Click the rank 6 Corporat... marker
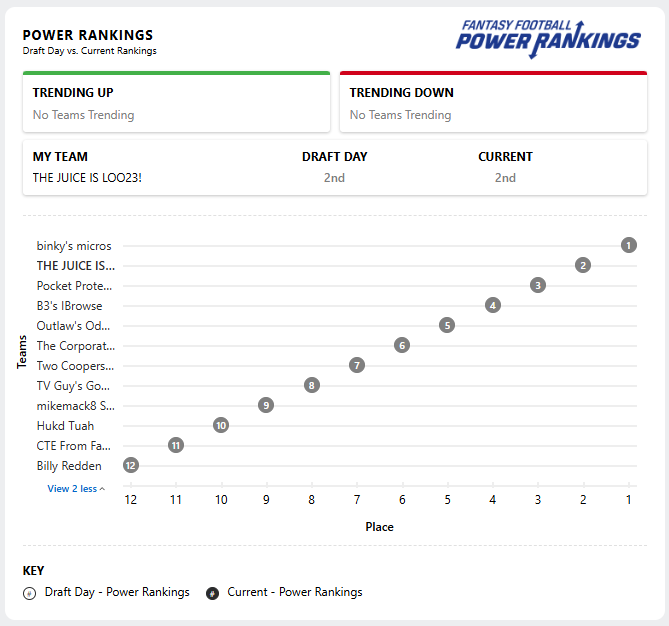This screenshot has height=626, width=669. pos(402,345)
